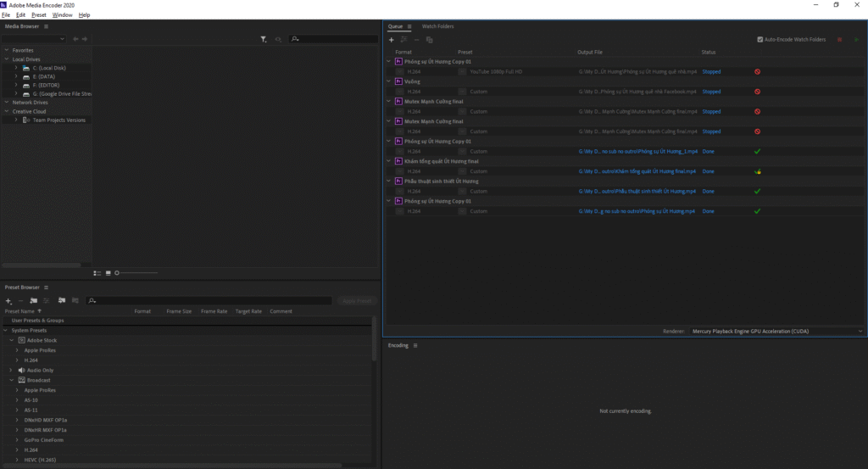The width and height of the screenshot is (868, 469).
Task: Open the File menu
Action: pyautogui.click(x=6, y=15)
